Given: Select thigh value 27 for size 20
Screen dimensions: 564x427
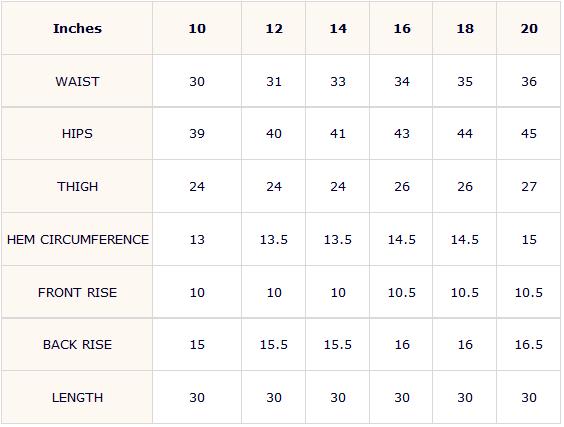Looking at the screenshot, I should coord(529,187).
